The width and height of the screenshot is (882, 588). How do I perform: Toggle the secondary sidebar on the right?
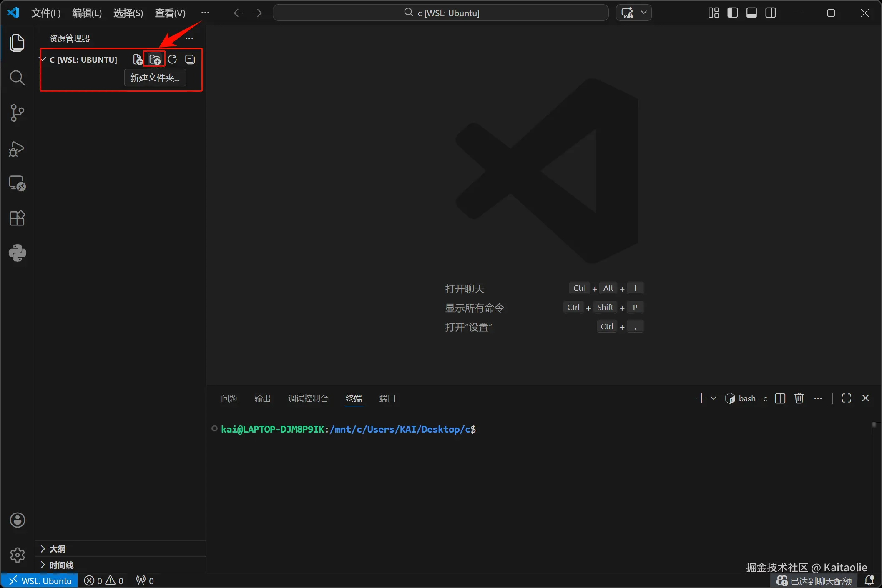(771, 13)
